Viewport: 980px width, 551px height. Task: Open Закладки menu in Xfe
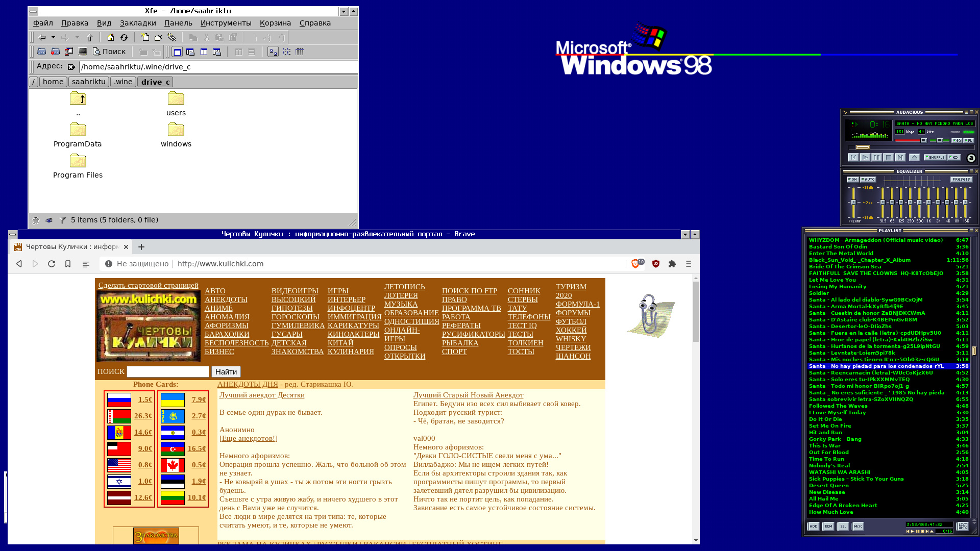138,23
